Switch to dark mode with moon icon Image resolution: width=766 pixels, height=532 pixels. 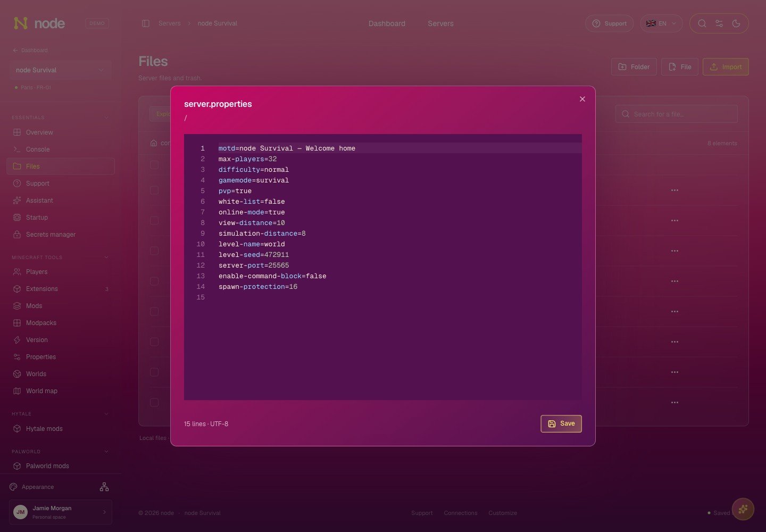coord(736,23)
